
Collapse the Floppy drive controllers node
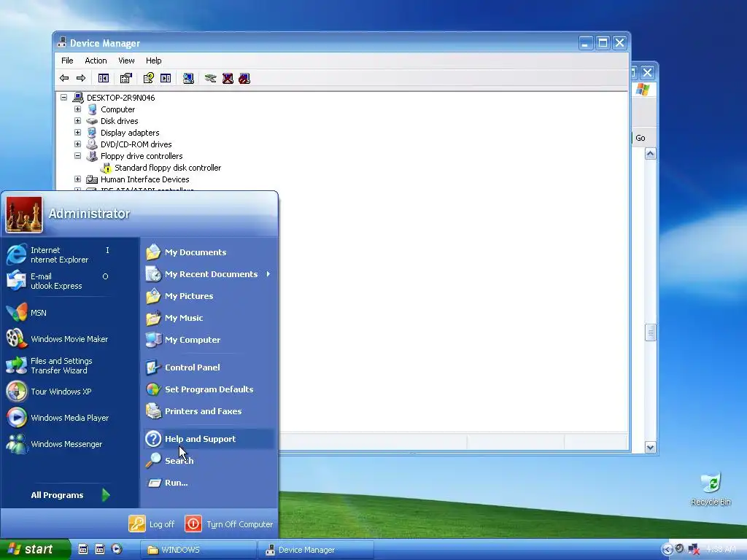click(x=77, y=156)
